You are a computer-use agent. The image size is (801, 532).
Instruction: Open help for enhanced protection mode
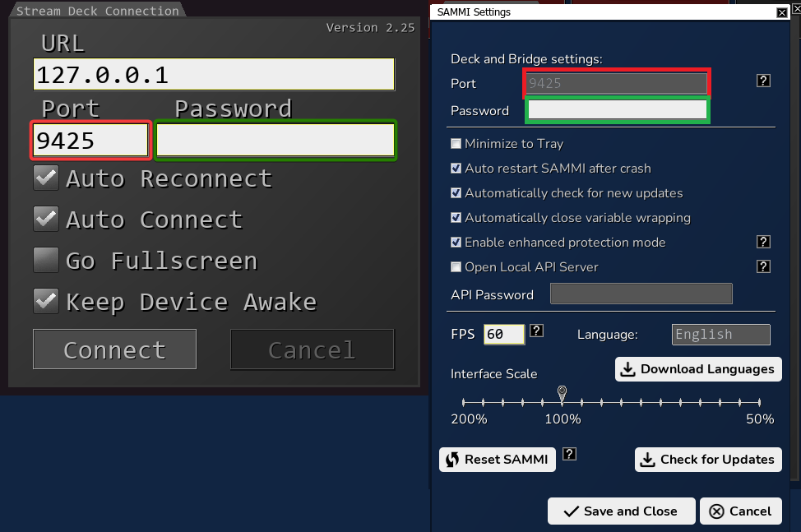[763, 242]
